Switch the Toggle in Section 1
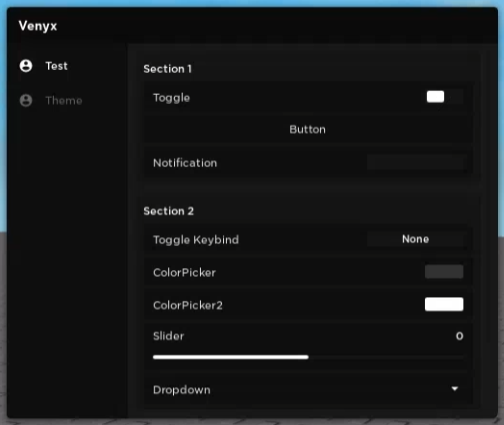This screenshot has height=425, width=504. pyautogui.click(x=445, y=97)
